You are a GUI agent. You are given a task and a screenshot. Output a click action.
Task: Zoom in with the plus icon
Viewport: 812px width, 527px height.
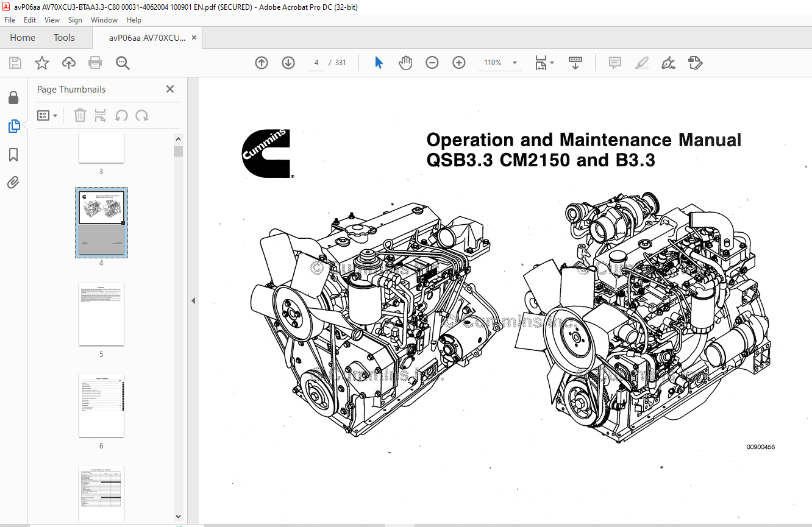[x=459, y=63]
